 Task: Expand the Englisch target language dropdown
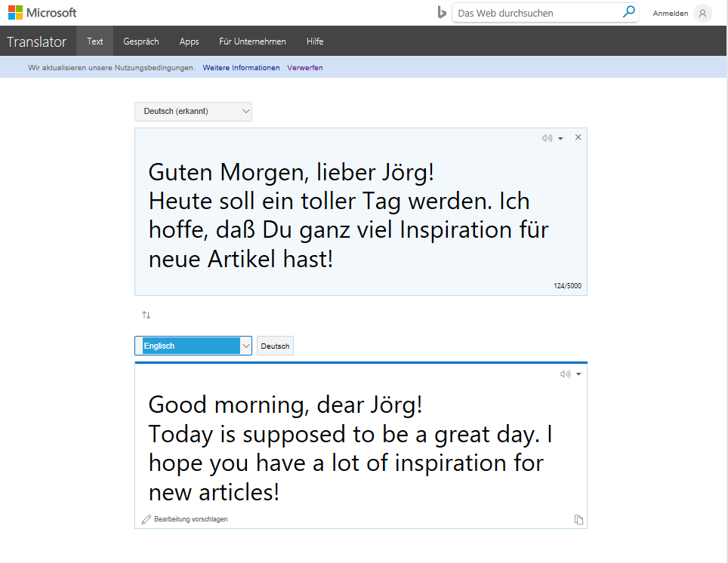(x=193, y=346)
